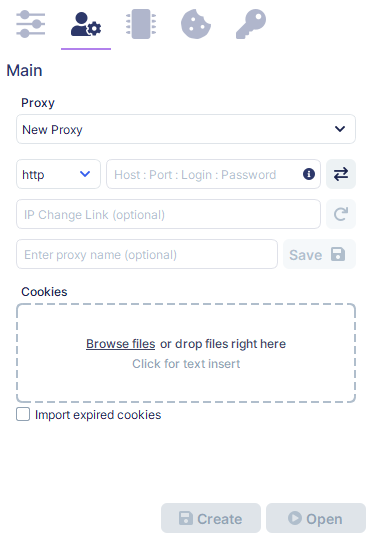Open the sliders general settings tab
This screenshot has width=373, height=541.
coord(31,24)
